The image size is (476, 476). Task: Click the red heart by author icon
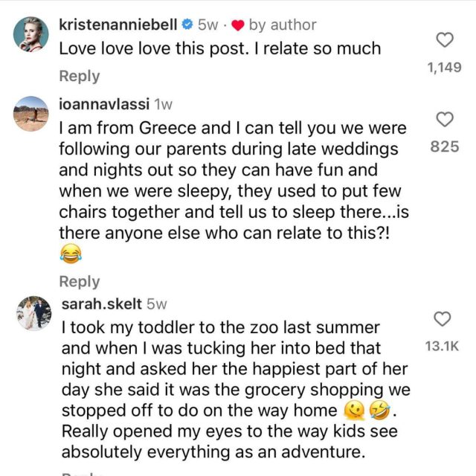[x=238, y=25]
